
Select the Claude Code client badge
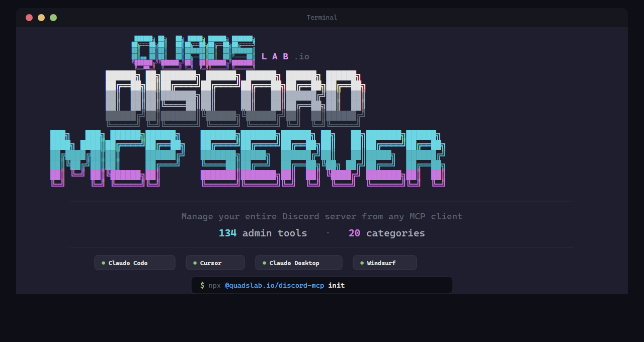point(134,262)
